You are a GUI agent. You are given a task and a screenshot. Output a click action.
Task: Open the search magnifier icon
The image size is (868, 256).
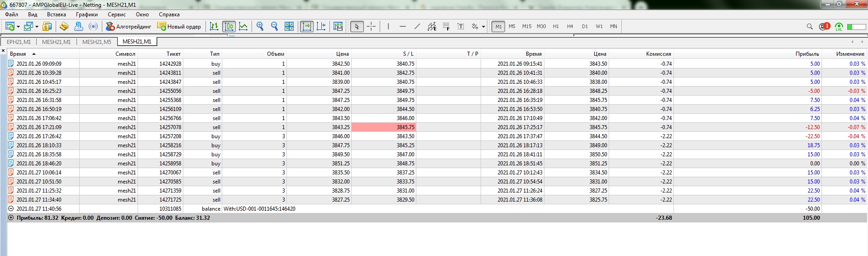coord(810,26)
